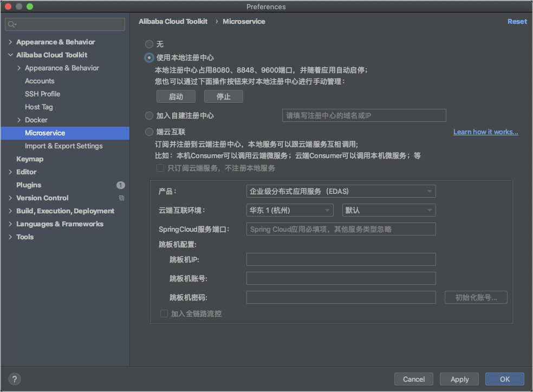Open the 产品 EDAS dropdown

pos(341,191)
